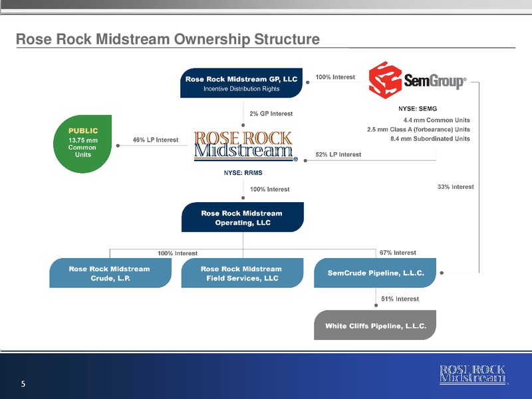
Task: Click the '4.4 mm Common Units' text
Action: 437,120
